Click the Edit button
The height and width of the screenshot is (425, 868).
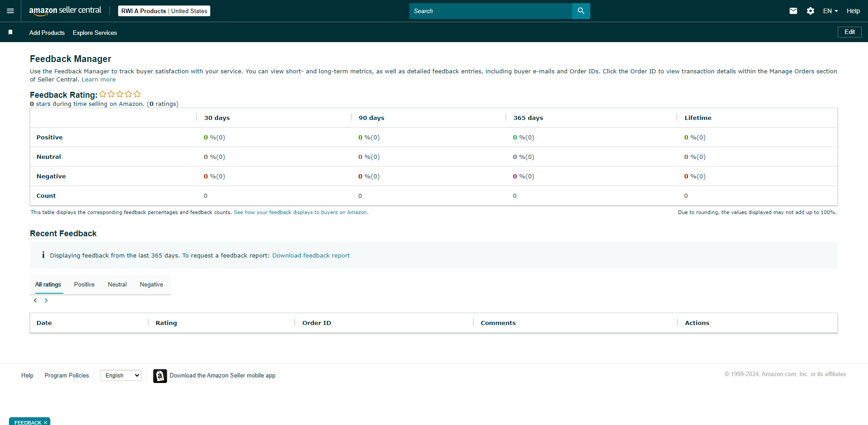tap(849, 32)
